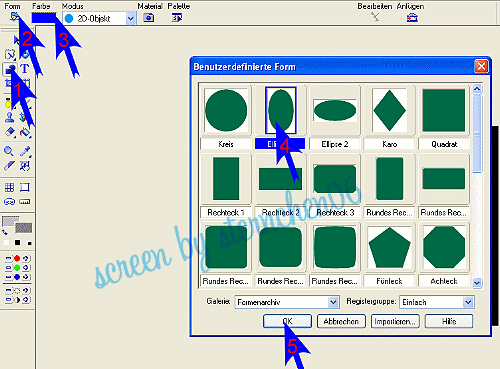The image size is (500, 369).
Task: Increase contrast with the plus button
Action: (x=26, y=300)
